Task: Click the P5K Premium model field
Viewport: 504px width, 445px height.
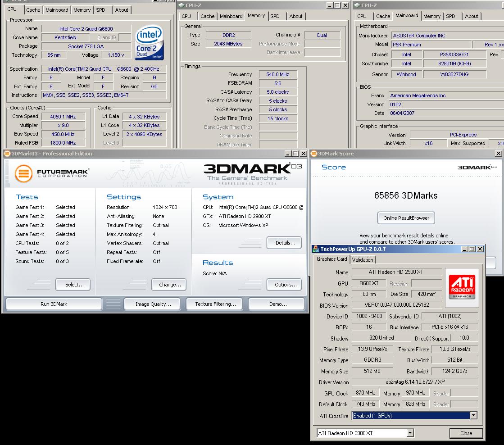Action: pyautogui.click(x=431, y=45)
